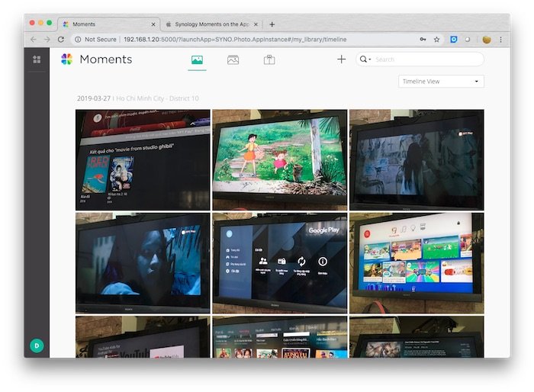Click the grey circle extension icon

tap(468, 40)
